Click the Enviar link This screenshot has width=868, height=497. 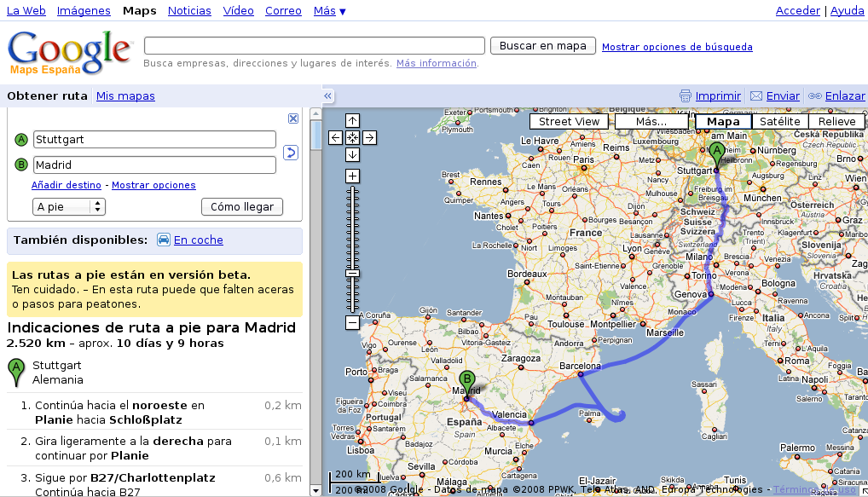(x=783, y=96)
